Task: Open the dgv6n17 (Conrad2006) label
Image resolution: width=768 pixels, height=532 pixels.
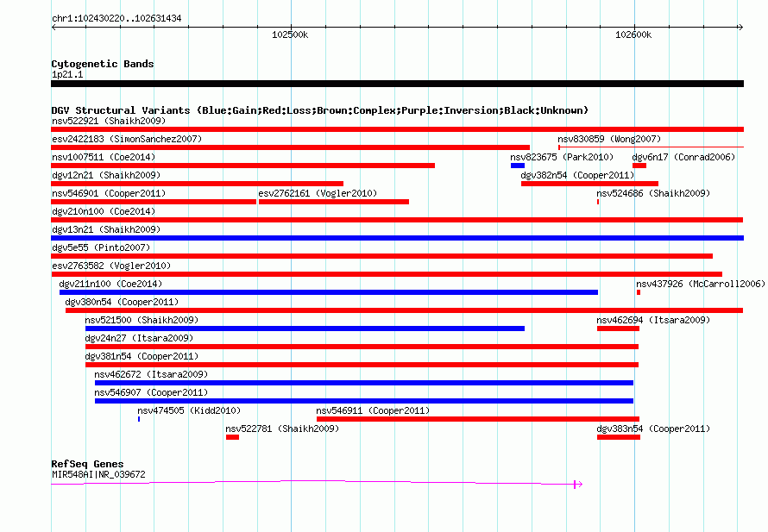Action: (683, 157)
